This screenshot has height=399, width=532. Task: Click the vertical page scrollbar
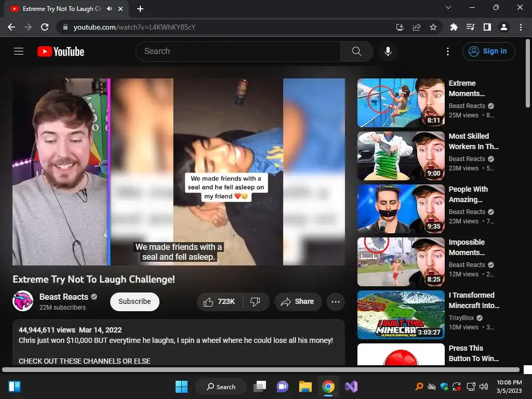528,74
